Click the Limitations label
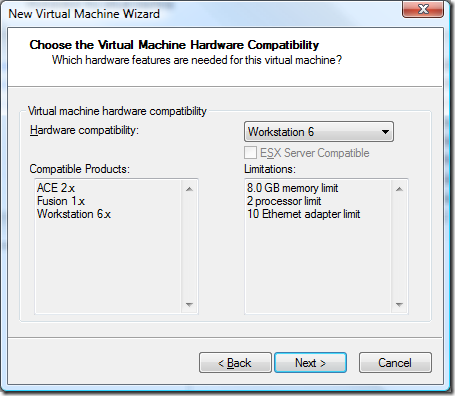This screenshot has height=396, width=455. [x=270, y=169]
